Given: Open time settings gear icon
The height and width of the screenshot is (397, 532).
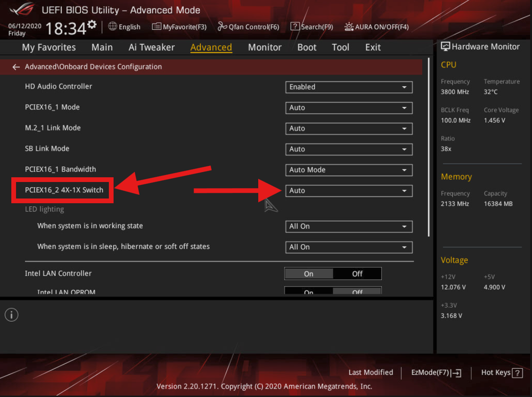Looking at the screenshot, I should click(x=92, y=25).
